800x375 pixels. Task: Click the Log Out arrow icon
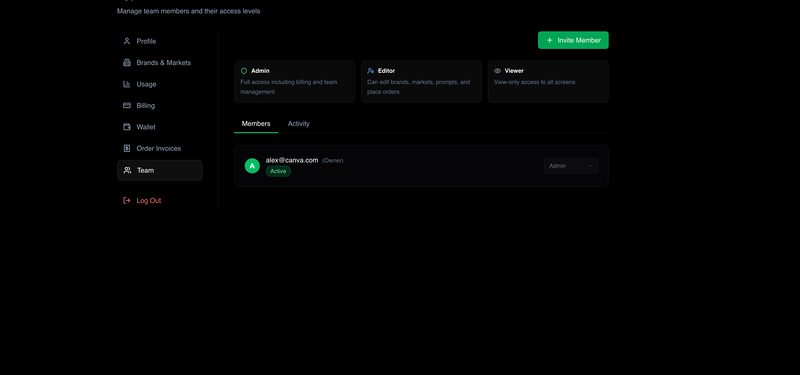(x=127, y=201)
